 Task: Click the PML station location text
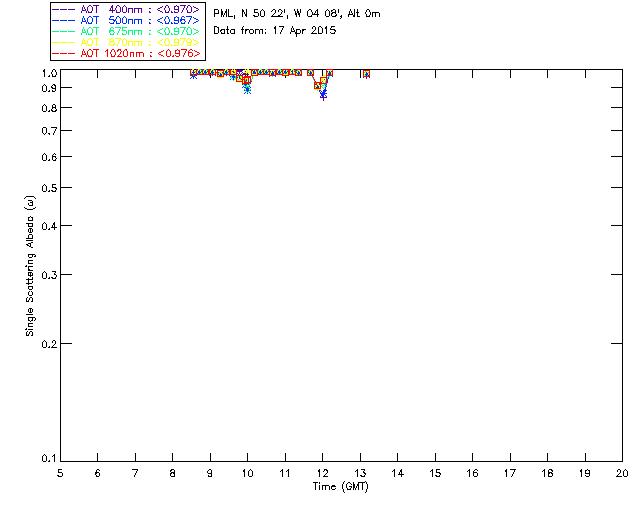click(297, 13)
